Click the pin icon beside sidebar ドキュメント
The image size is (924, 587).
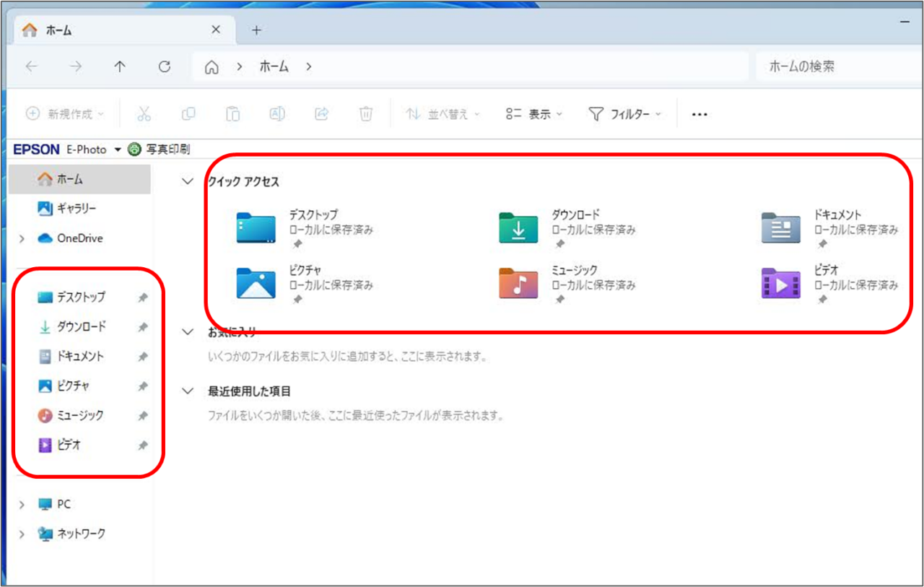coord(143,357)
